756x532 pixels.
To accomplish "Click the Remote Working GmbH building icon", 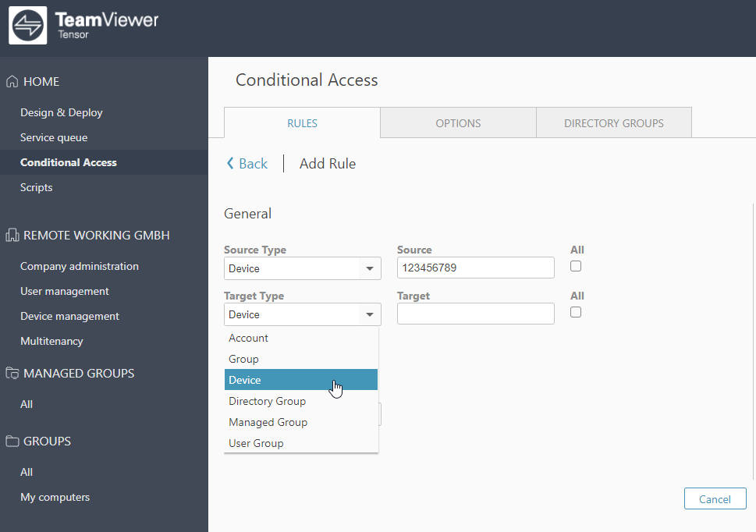I will 12,235.
